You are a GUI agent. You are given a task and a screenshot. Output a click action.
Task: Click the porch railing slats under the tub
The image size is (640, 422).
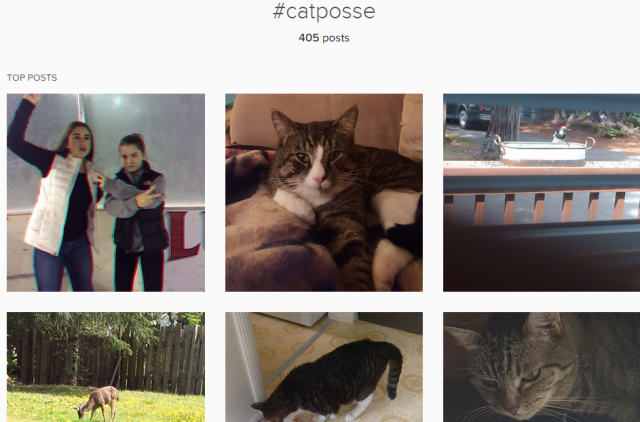click(542, 208)
